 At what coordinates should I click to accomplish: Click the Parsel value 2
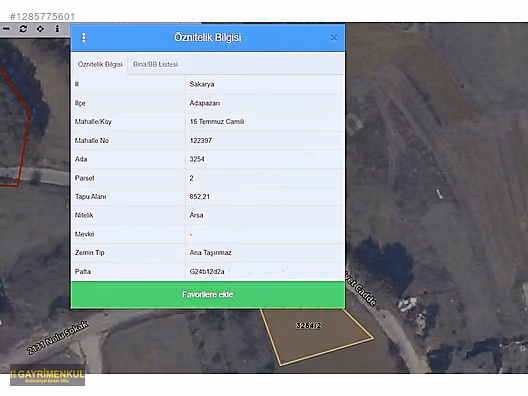(191, 178)
